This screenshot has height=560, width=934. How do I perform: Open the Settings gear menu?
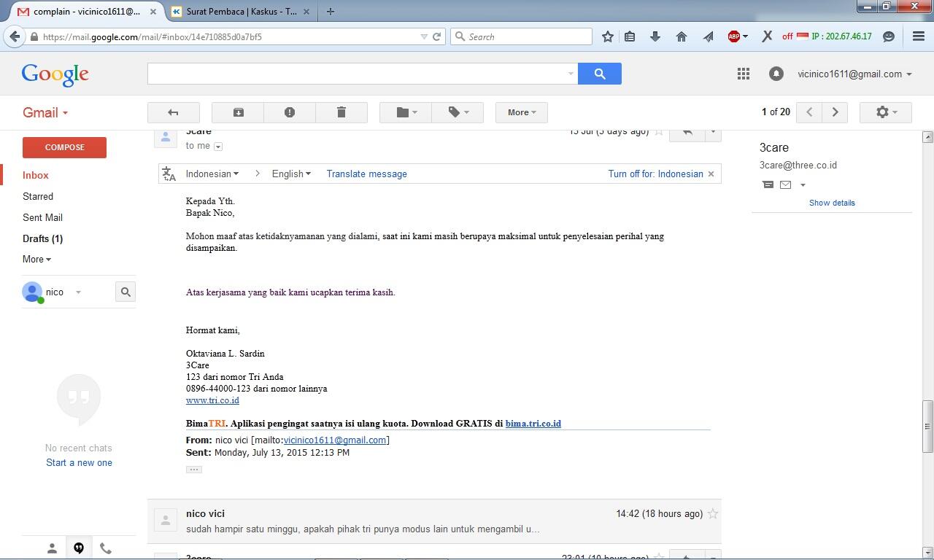tap(886, 112)
